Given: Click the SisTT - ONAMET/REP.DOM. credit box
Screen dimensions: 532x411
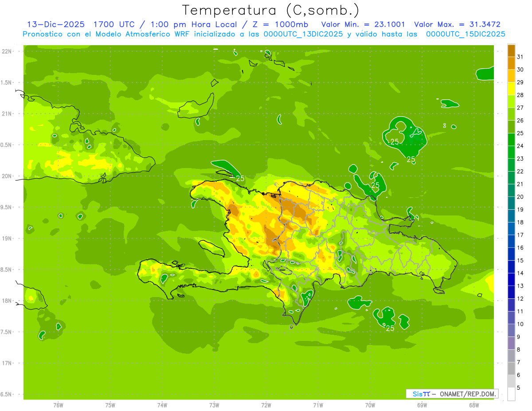Looking at the screenshot, I should (x=452, y=394).
